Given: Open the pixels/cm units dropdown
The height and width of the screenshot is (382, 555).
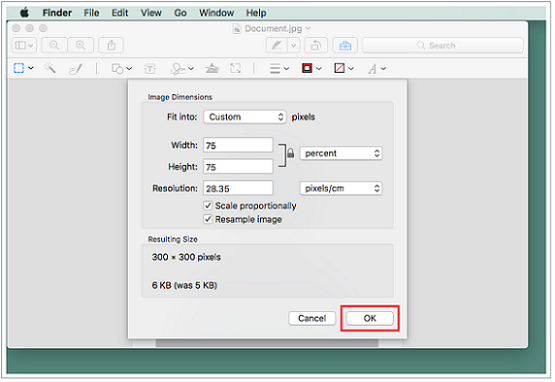Looking at the screenshot, I should click(341, 188).
